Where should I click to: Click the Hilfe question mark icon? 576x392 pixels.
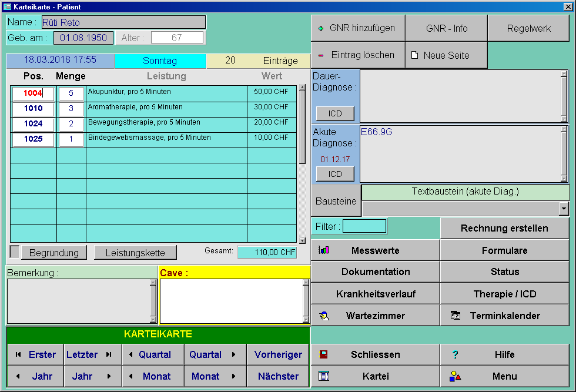click(x=455, y=354)
